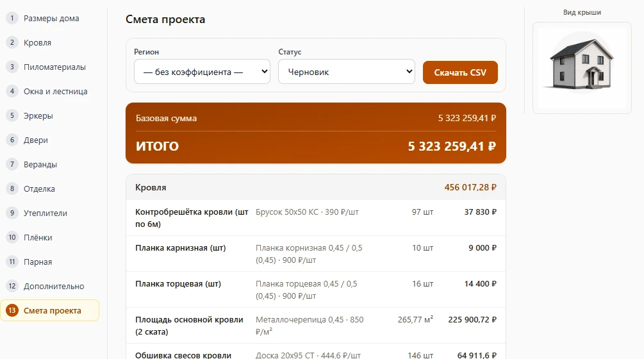Open the Регион coefficient dropdown
The width and height of the screenshot is (644, 359).
click(x=202, y=72)
